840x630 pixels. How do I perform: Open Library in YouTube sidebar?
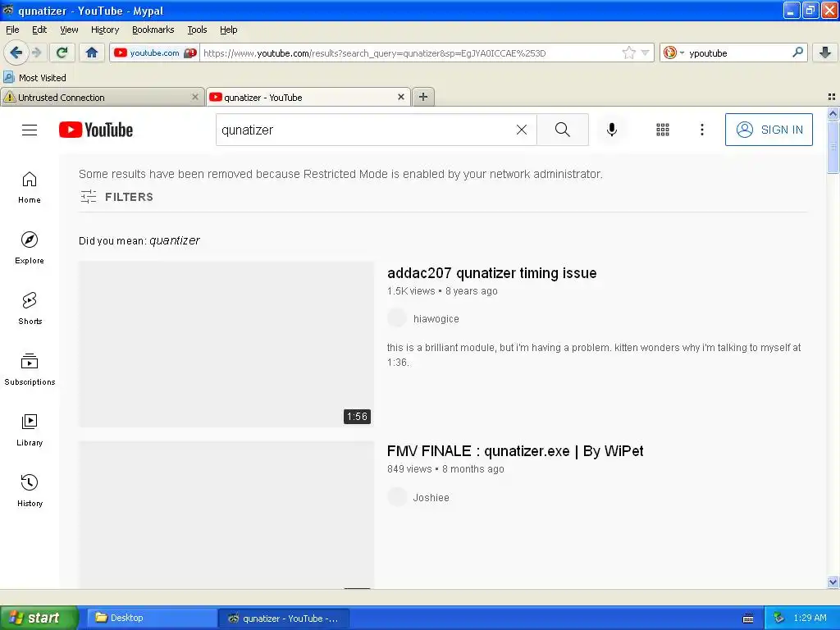30,430
